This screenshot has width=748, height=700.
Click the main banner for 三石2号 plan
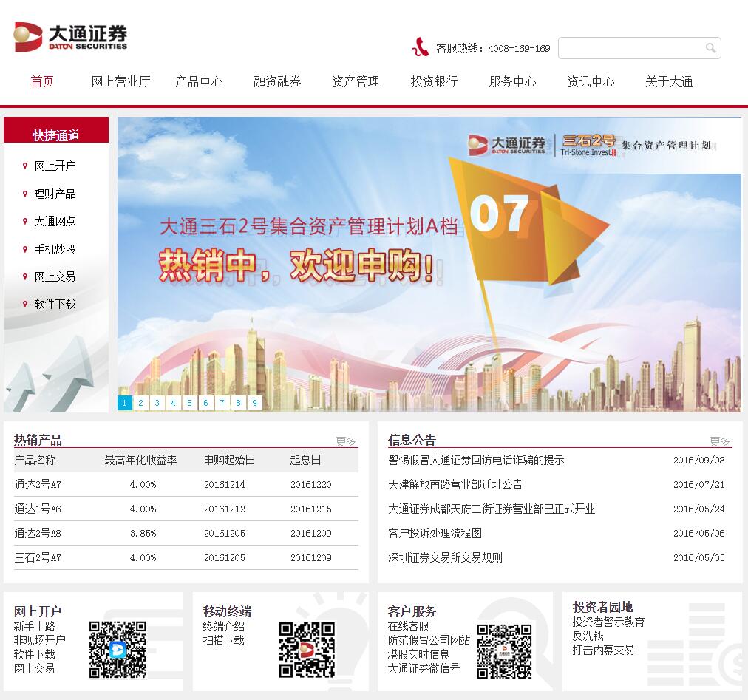[x=429, y=264]
